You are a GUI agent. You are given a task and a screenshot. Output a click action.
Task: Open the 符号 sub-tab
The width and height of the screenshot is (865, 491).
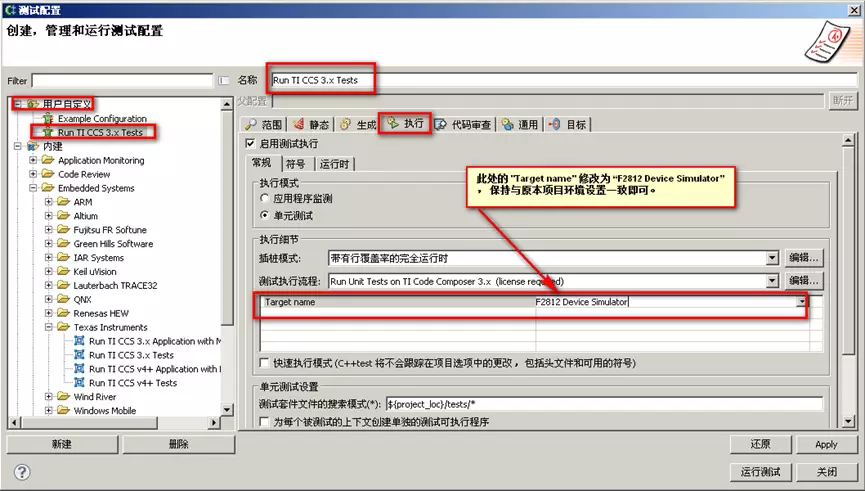coord(296,164)
